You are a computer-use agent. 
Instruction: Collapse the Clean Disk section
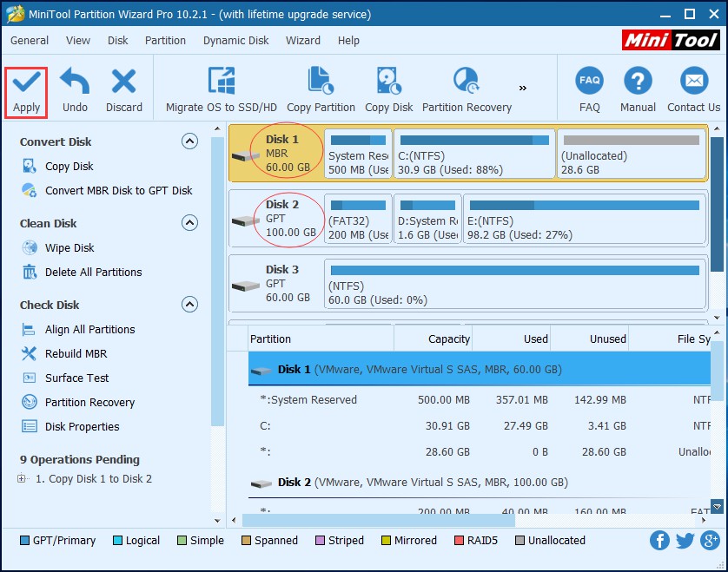tap(189, 223)
